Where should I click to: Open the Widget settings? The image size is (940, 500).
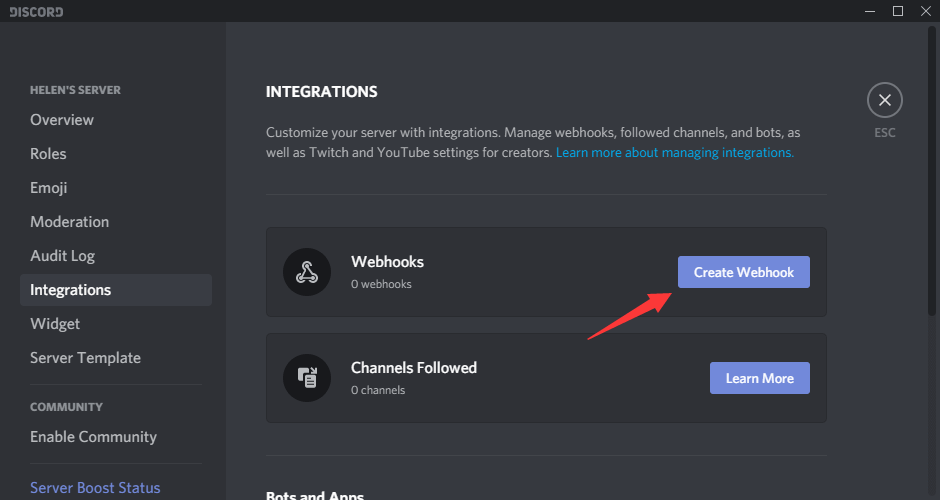[55, 324]
